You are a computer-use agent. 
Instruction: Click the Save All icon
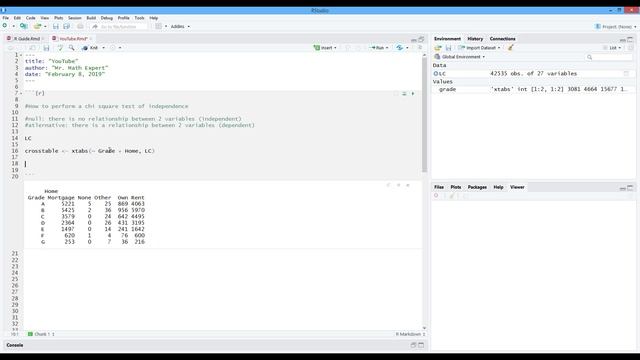pyautogui.click(x=67, y=26)
